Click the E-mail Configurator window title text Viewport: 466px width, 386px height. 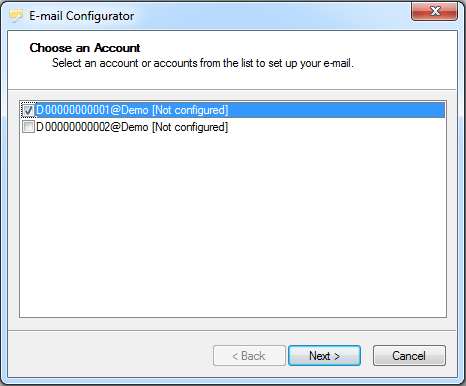[x=81, y=16]
